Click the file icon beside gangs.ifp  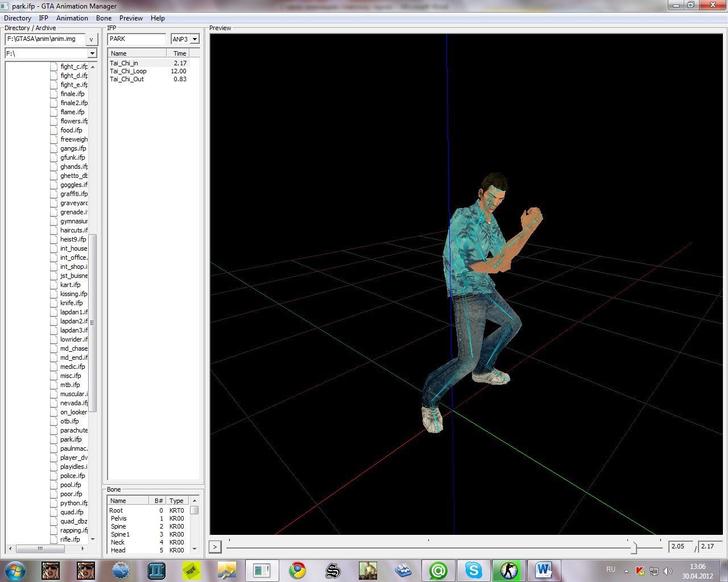click(53, 148)
